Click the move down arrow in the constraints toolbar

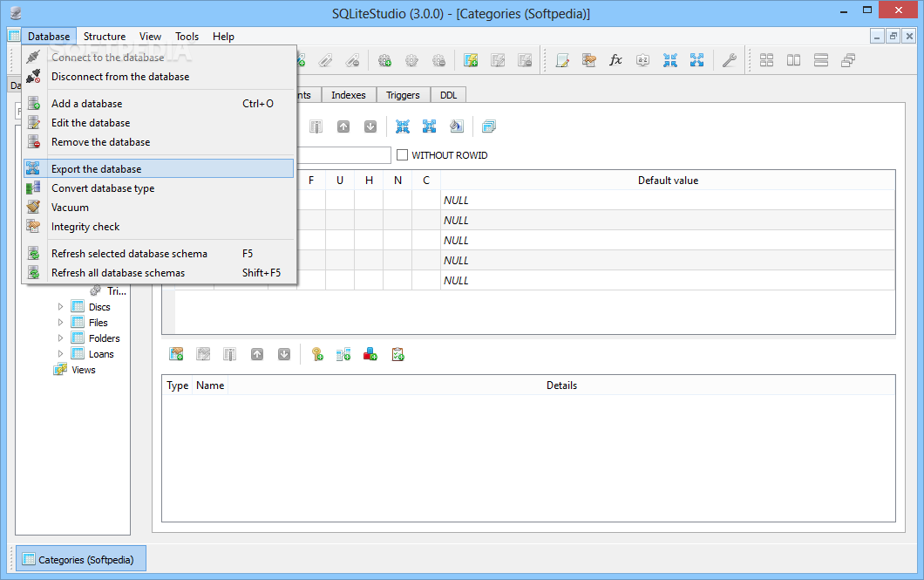click(x=284, y=354)
